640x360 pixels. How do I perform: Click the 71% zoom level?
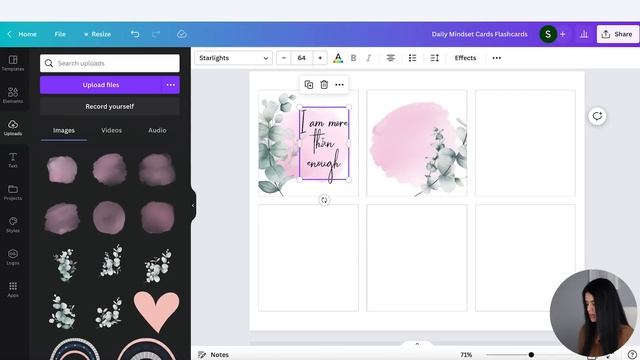(x=466, y=355)
